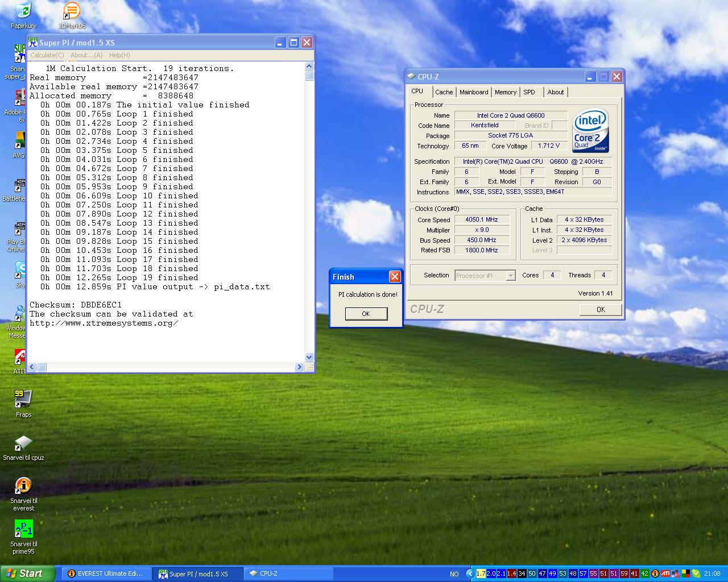Open the Windows Start menu
This screenshot has width=728, height=582.
click(x=28, y=573)
